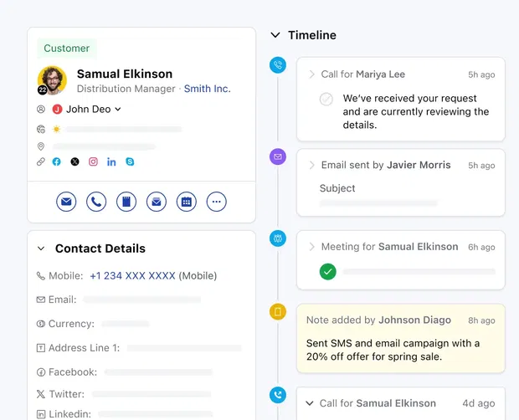This screenshot has width=519, height=420.
Task: Open the Instagram profile icon
Action: [x=94, y=161]
